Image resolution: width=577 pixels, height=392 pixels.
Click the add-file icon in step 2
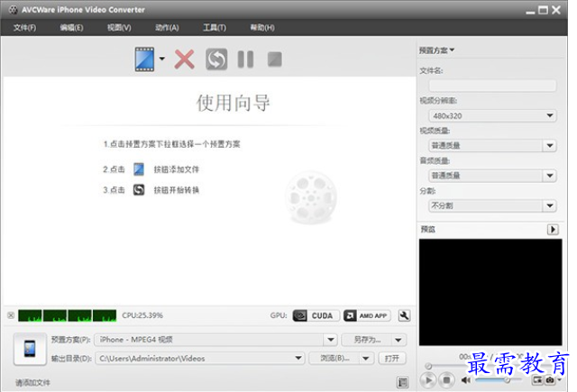click(x=139, y=169)
